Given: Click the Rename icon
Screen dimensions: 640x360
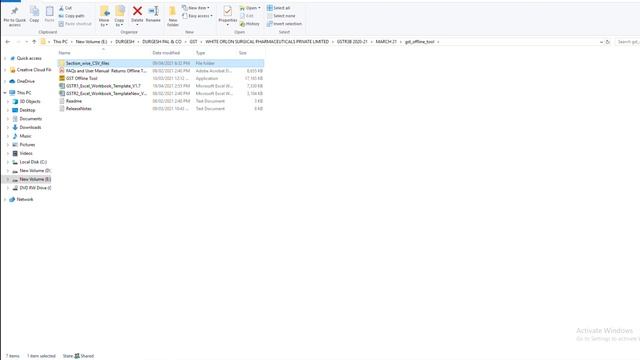Looking at the screenshot, I should (x=153, y=11).
